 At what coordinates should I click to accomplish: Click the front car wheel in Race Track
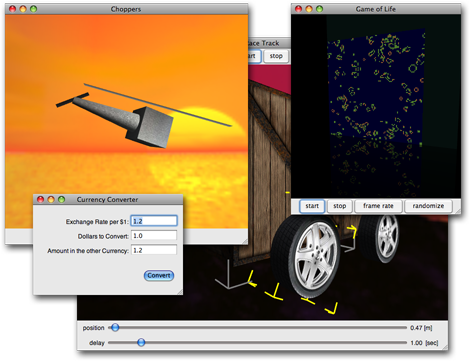(306, 257)
